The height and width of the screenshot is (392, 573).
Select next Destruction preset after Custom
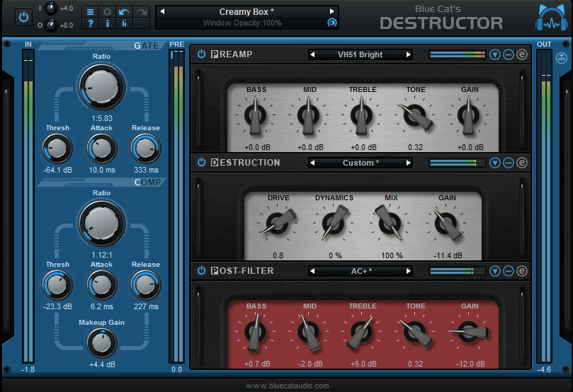[408, 163]
